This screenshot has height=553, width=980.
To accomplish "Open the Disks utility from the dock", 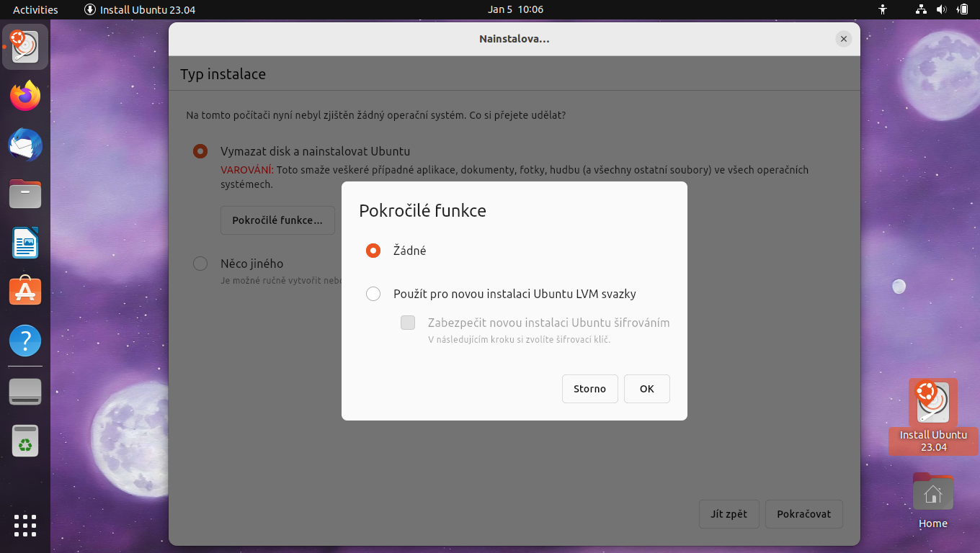I will point(24,391).
